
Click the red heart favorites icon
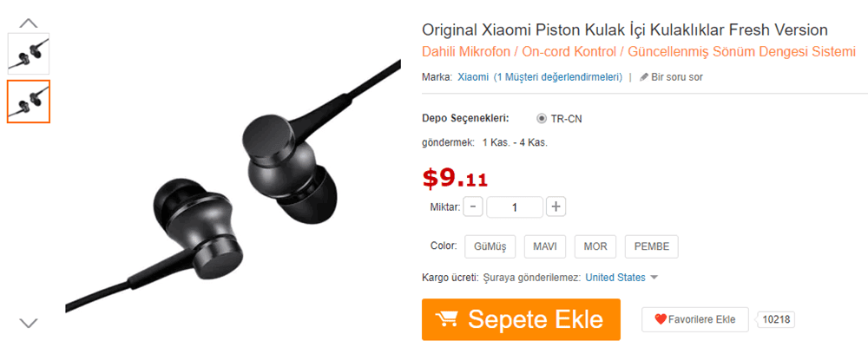[661, 319]
